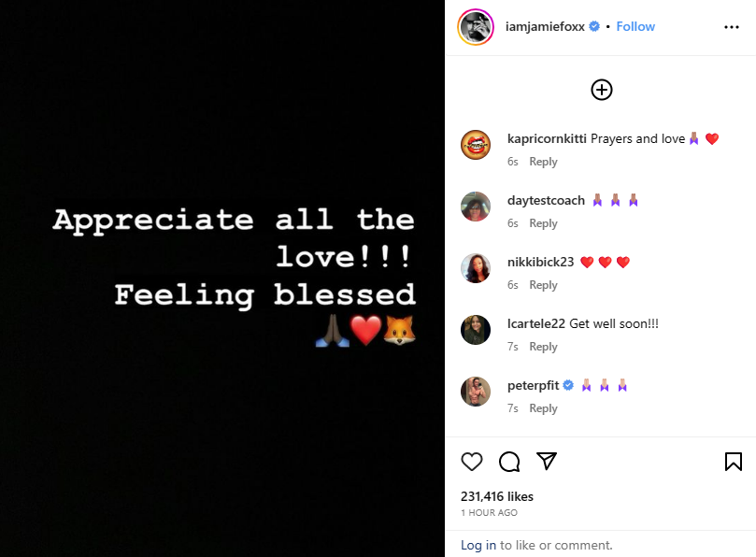756x557 pixels.
Task: Click the Log in link
Action: (478, 545)
